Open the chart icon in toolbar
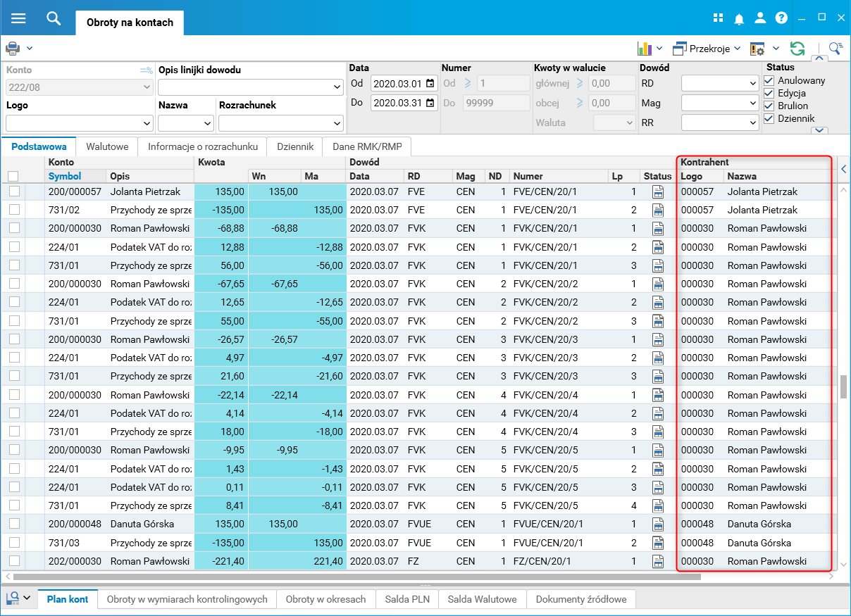The height and width of the screenshot is (616, 851). click(644, 49)
